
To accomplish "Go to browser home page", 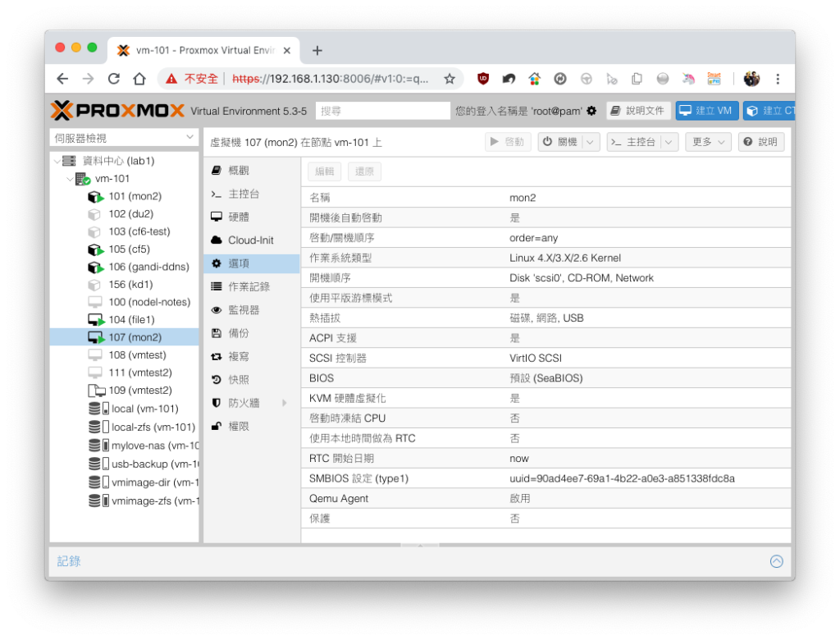I will 139,79.
